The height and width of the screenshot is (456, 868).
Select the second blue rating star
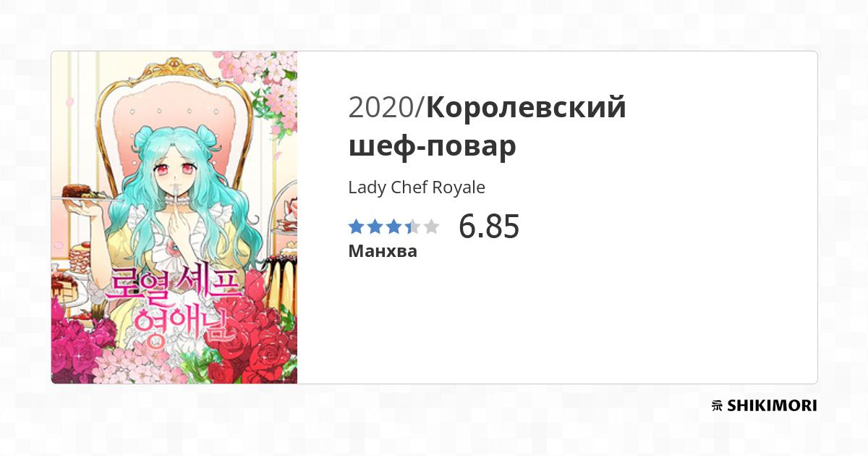375,227
